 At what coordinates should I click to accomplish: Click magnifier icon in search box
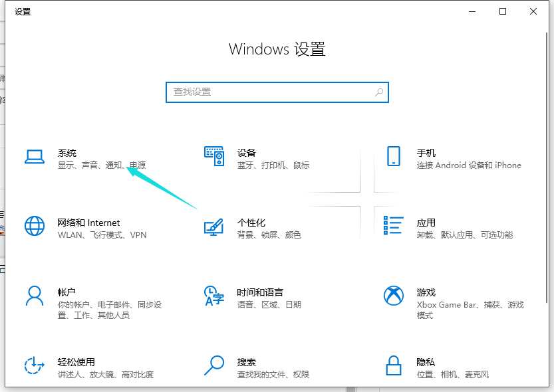point(379,92)
